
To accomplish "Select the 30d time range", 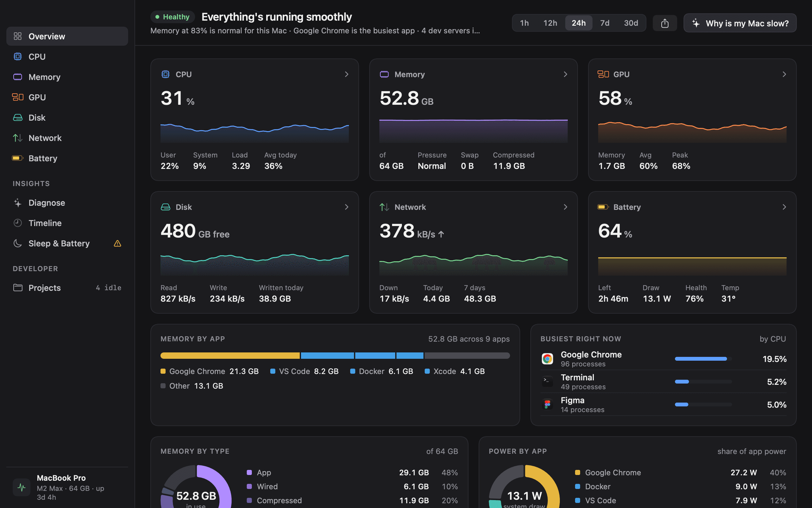I will coord(631,23).
